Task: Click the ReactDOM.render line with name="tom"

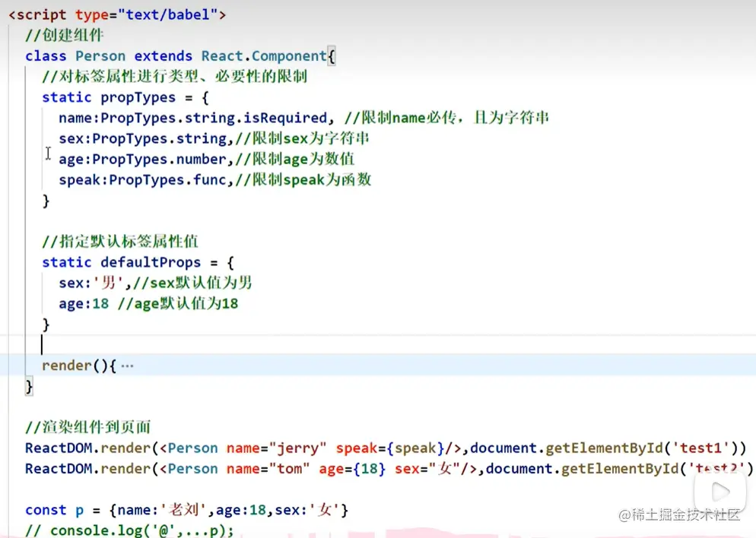Action: pyautogui.click(x=389, y=469)
